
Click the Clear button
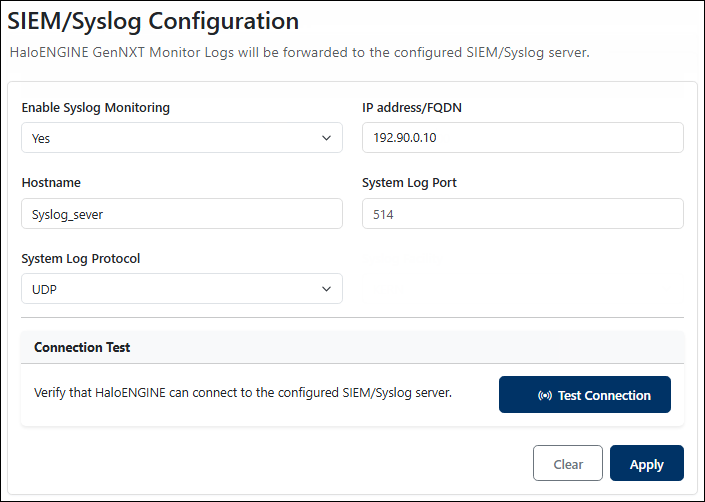(x=568, y=463)
